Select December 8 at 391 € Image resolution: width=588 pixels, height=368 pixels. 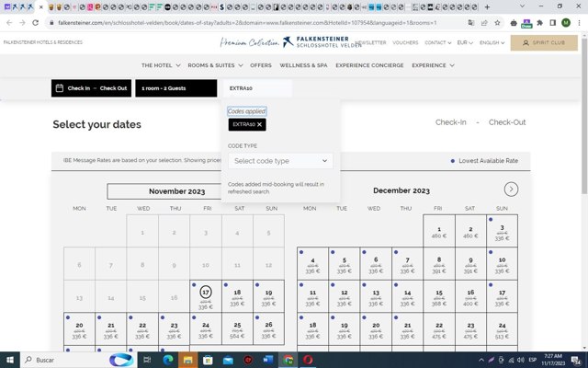pos(439,264)
